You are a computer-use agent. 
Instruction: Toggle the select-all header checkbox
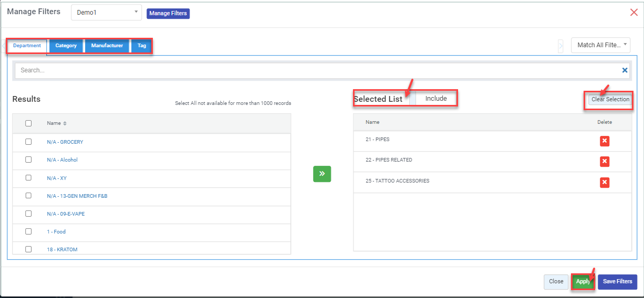28,123
